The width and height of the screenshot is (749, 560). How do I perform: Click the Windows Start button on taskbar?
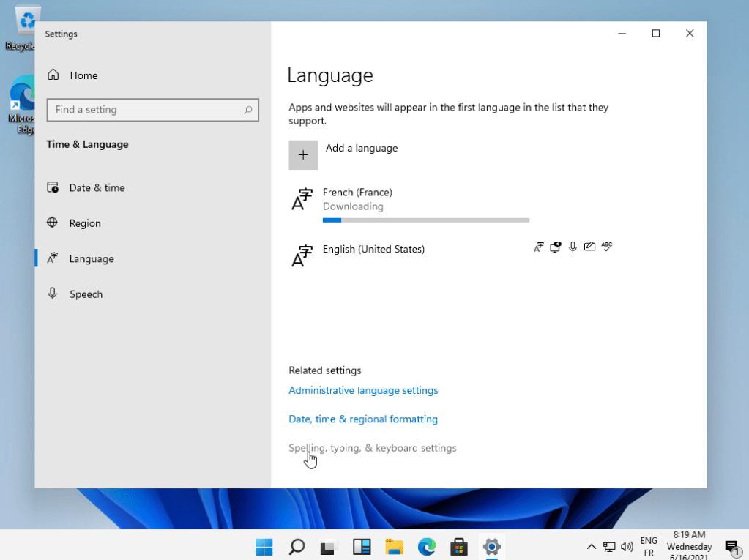(x=264, y=547)
